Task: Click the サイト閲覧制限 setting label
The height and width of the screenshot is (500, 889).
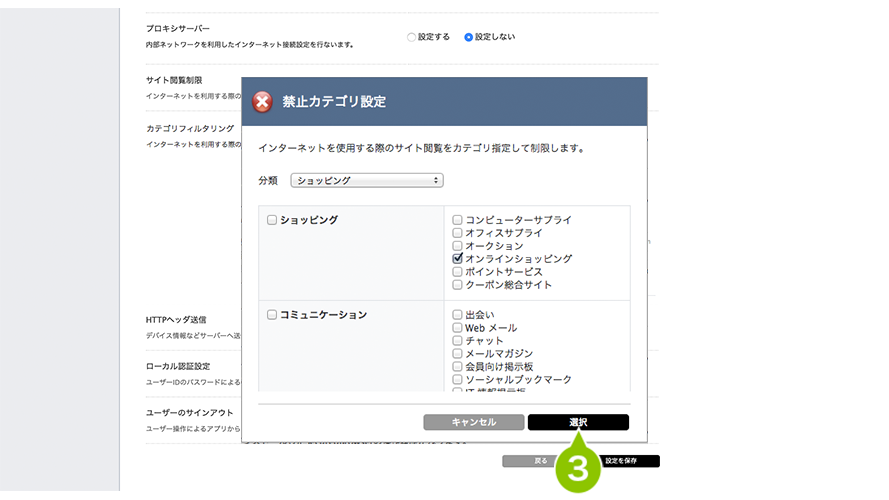Action: pos(173,80)
